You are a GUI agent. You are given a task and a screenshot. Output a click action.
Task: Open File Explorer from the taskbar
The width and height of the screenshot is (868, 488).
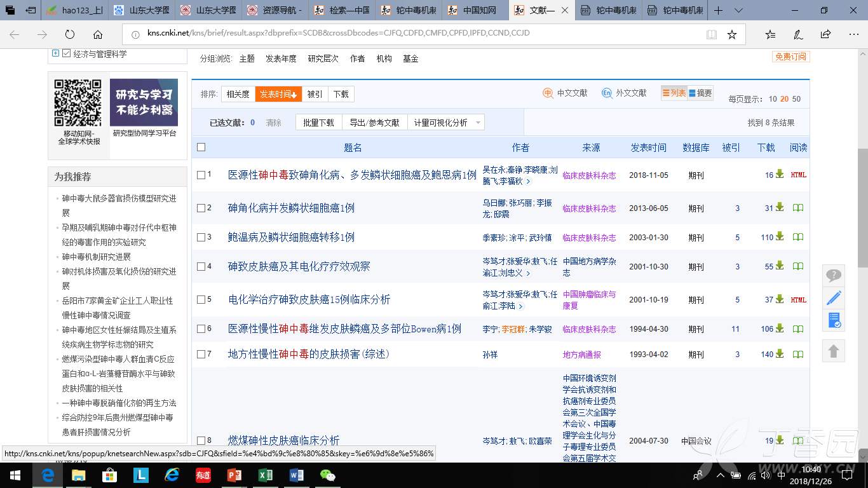click(x=79, y=475)
